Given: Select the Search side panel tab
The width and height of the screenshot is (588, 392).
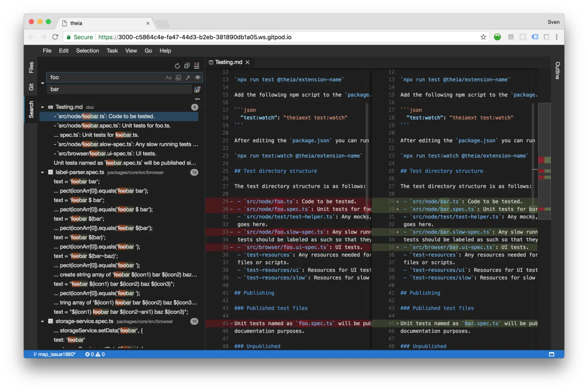Looking at the screenshot, I should tap(31, 110).
